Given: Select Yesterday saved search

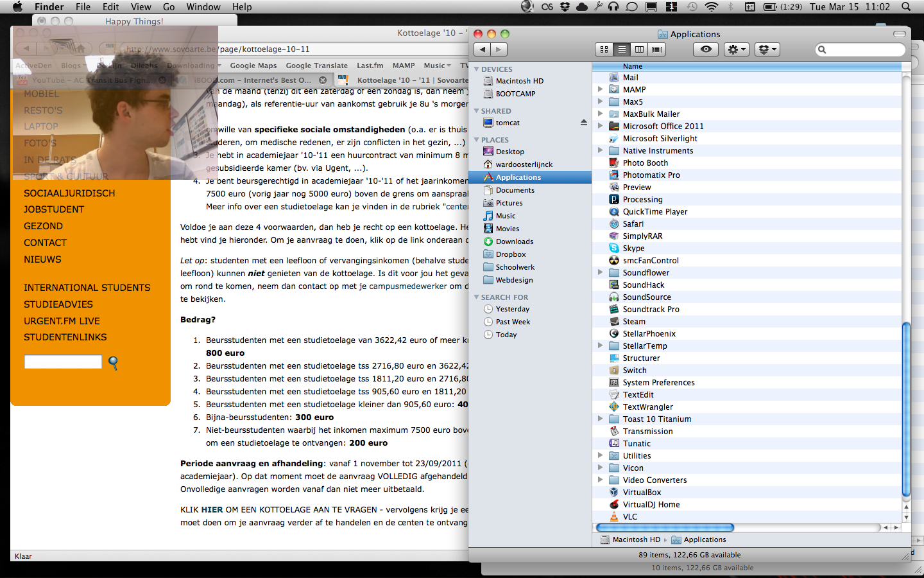Looking at the screenshot, I should pos(512,309).
